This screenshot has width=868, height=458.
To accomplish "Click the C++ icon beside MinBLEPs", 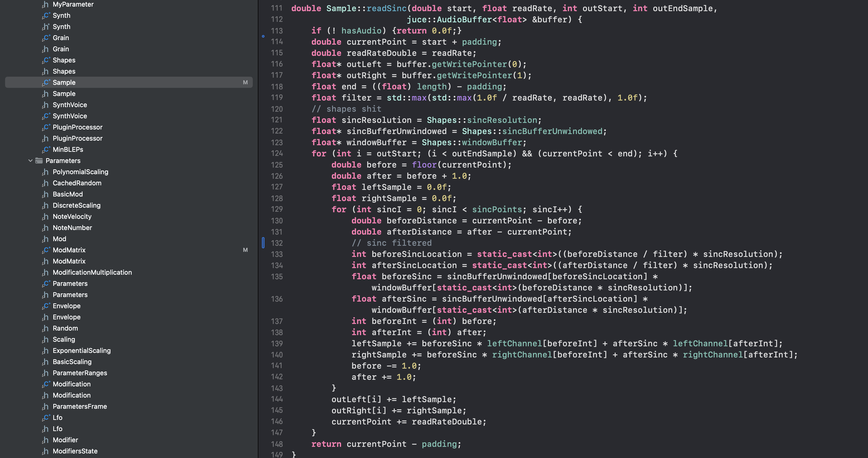I will click(46, 149).
